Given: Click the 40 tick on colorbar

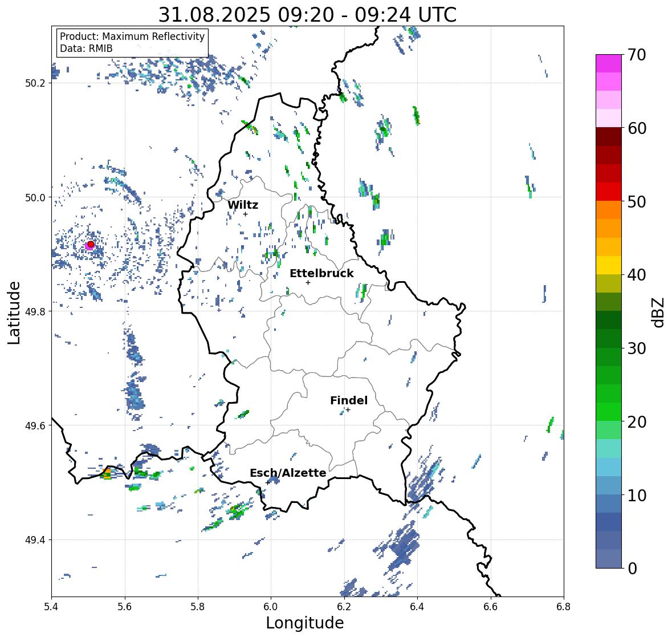Looking at the screenshot, I should pos(637,275).
